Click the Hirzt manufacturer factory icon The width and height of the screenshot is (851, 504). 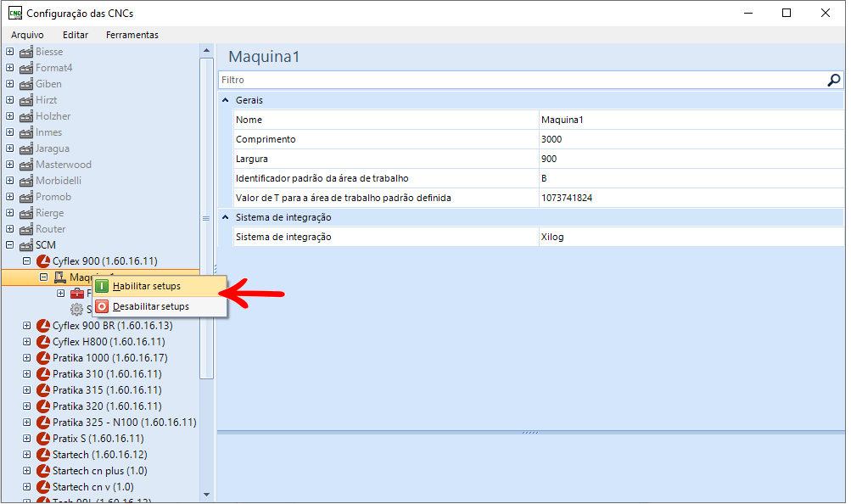(26, 100)
